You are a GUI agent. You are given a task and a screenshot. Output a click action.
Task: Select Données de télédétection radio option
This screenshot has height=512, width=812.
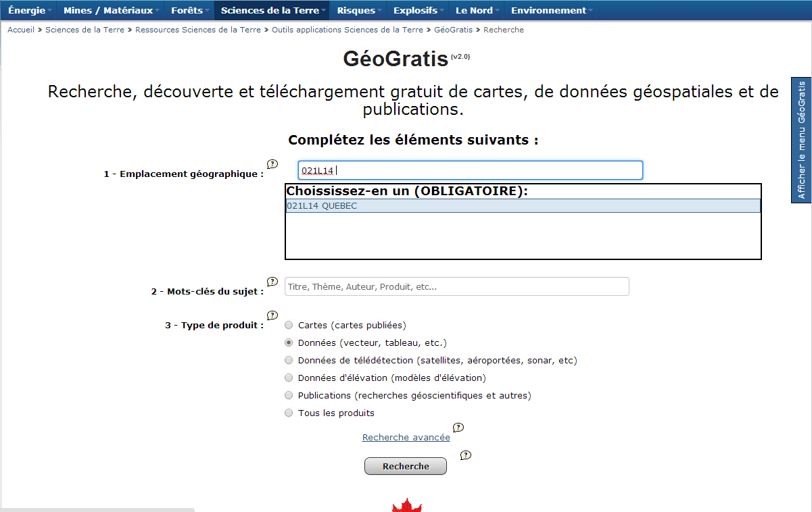click(x=289, y=361)
